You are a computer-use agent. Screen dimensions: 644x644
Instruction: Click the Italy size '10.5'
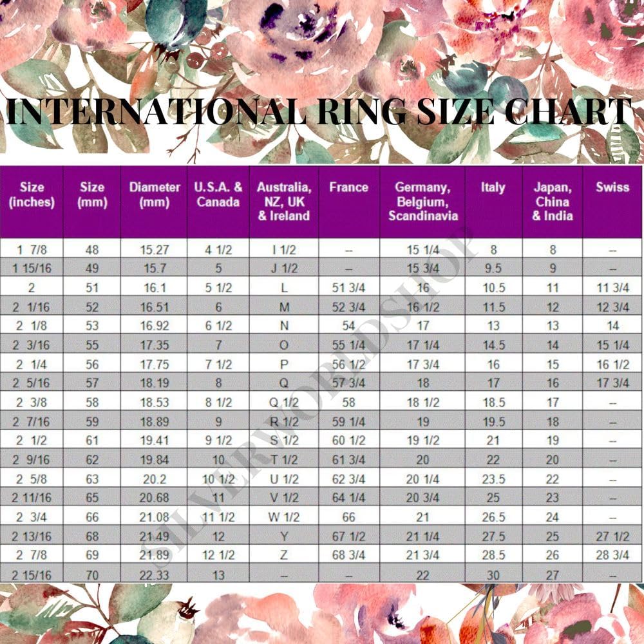(x=493, y=288)
